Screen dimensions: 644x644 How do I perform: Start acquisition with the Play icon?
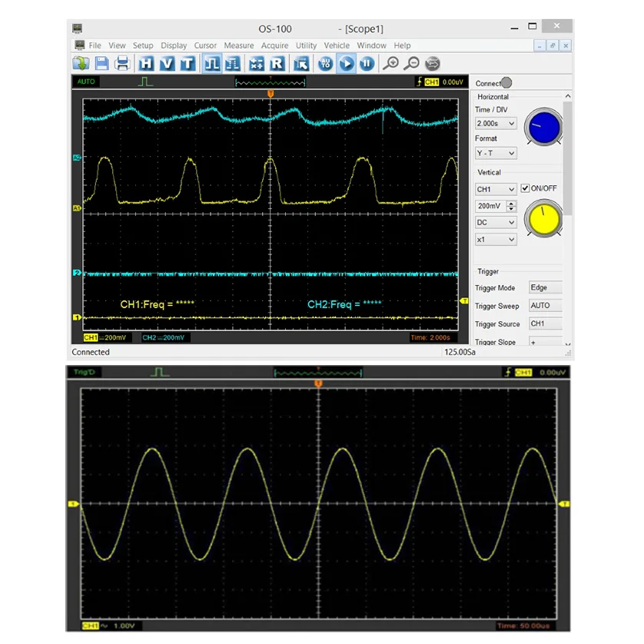click(347, 64)
